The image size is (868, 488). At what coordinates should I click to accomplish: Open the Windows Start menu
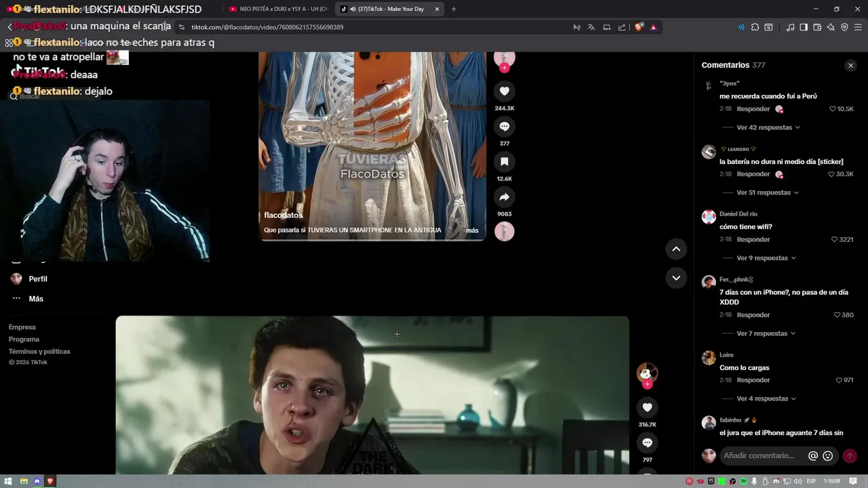click(9, 481)
